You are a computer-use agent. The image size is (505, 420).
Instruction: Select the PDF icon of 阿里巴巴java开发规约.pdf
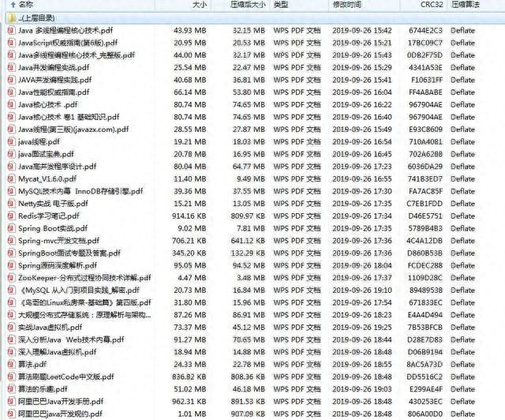coord(11,414)
